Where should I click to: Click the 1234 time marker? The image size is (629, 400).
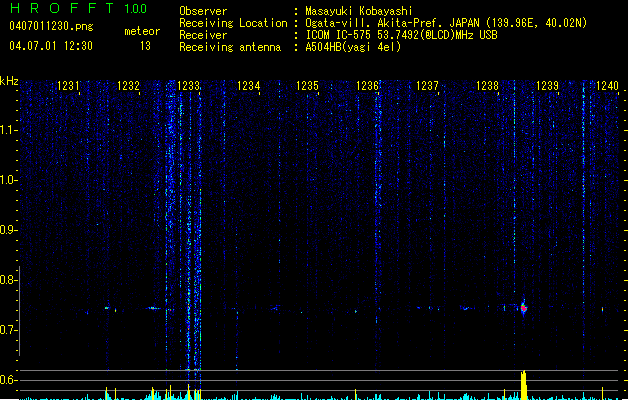248,86
